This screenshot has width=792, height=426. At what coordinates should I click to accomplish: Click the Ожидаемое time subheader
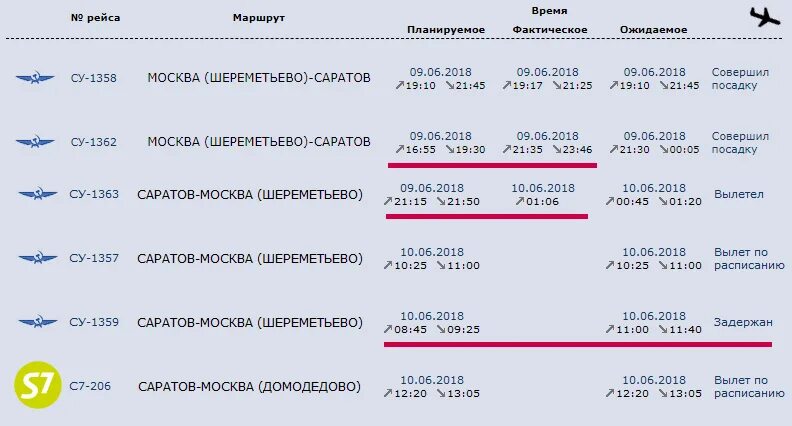click(654, 30)
